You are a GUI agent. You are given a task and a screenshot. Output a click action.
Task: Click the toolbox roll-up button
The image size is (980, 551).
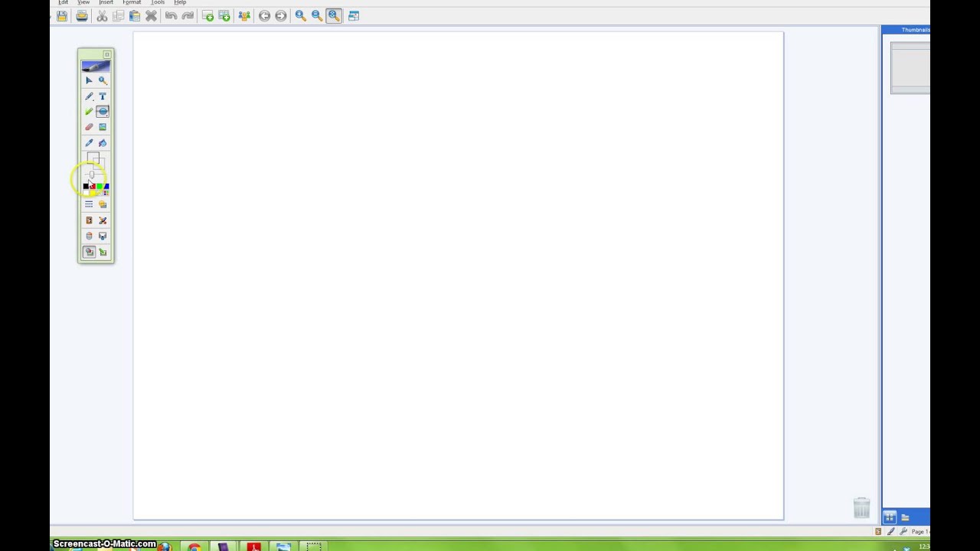click(107, 54)
